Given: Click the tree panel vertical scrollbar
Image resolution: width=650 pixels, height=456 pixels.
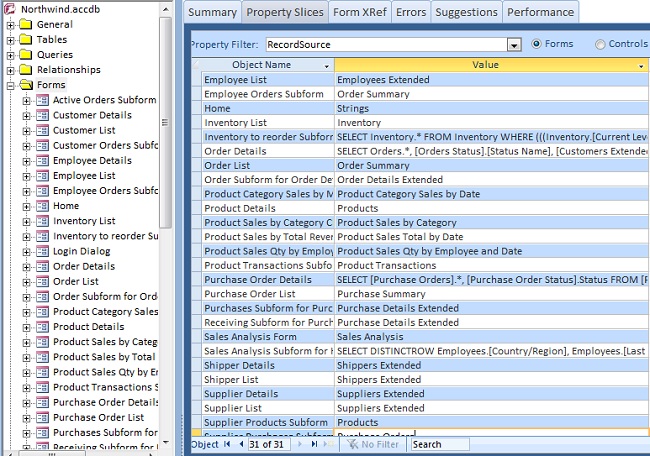Looking at the screenshot, I should tap(166, 120).
